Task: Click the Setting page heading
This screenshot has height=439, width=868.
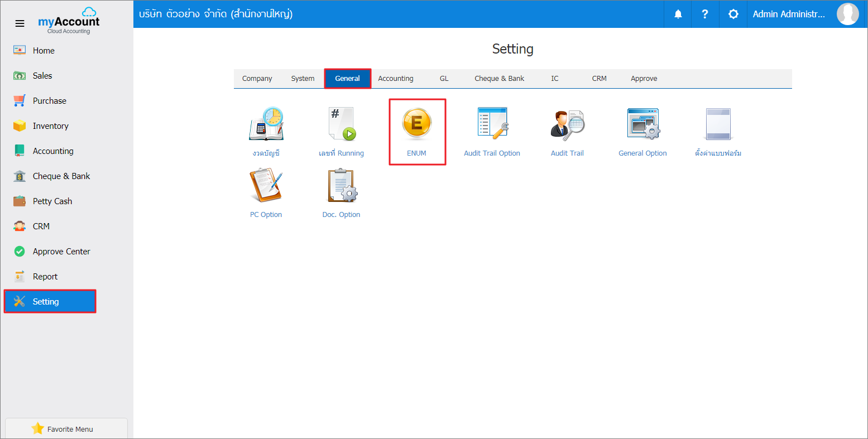Action: click(512, 49)
